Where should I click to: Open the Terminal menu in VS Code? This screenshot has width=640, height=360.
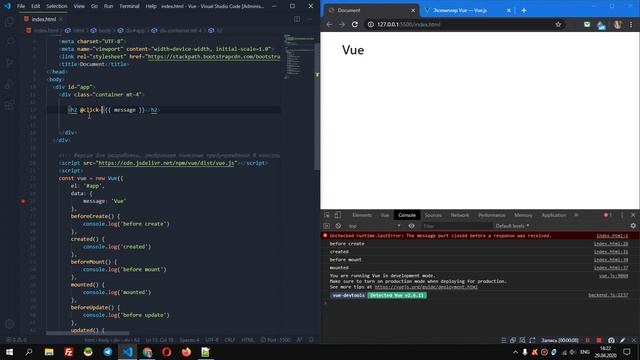coord(129,6)
